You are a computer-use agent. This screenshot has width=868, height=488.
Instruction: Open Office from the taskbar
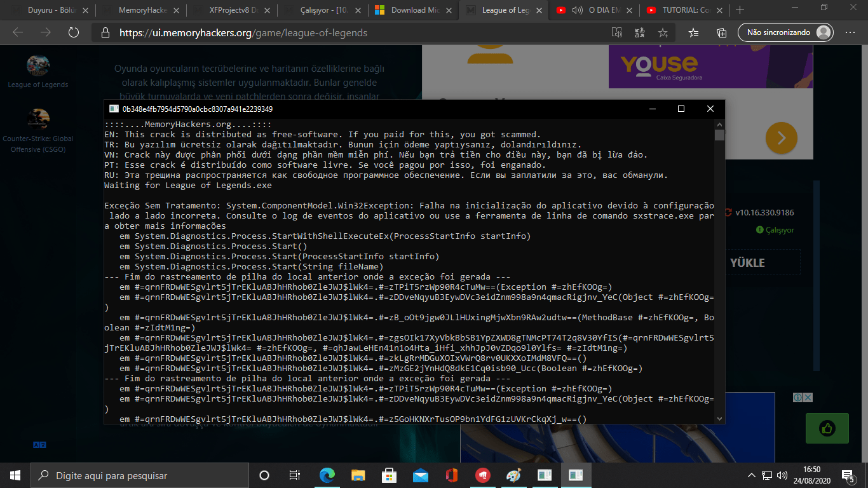tap(452, 475)
